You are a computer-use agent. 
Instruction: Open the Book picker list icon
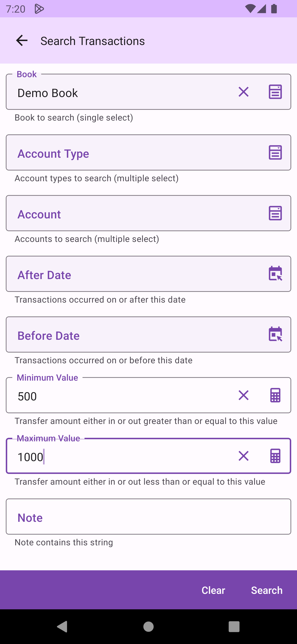(x=275, y=92)
